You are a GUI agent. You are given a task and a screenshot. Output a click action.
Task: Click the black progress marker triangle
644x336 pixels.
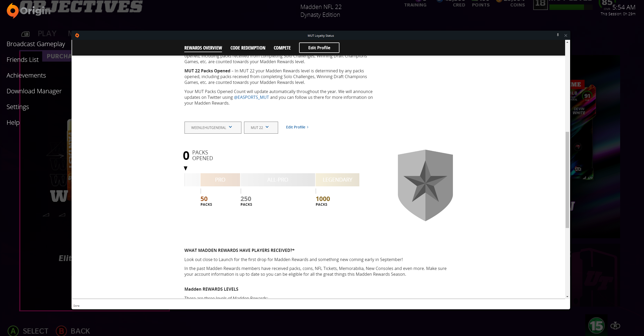click(186, 168)
